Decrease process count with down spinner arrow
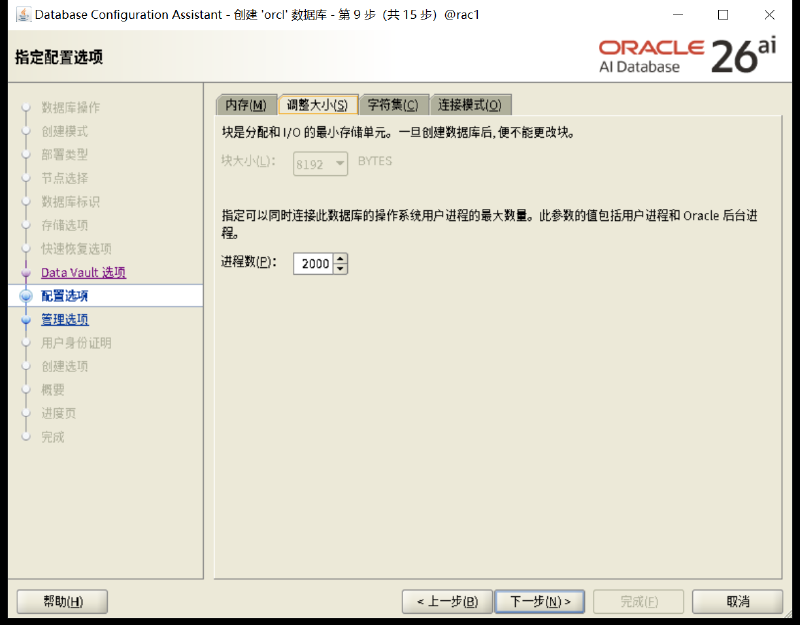Viewport: 800px width, 625px height. click(x=340, y=269)
